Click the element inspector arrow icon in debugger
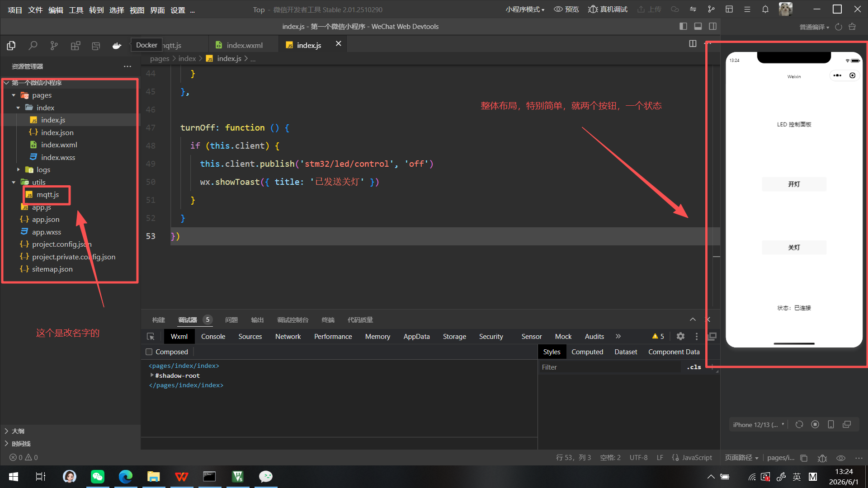The height and width of the screenshot is (488, 868). pyautogui.click(x=151, y=337)
